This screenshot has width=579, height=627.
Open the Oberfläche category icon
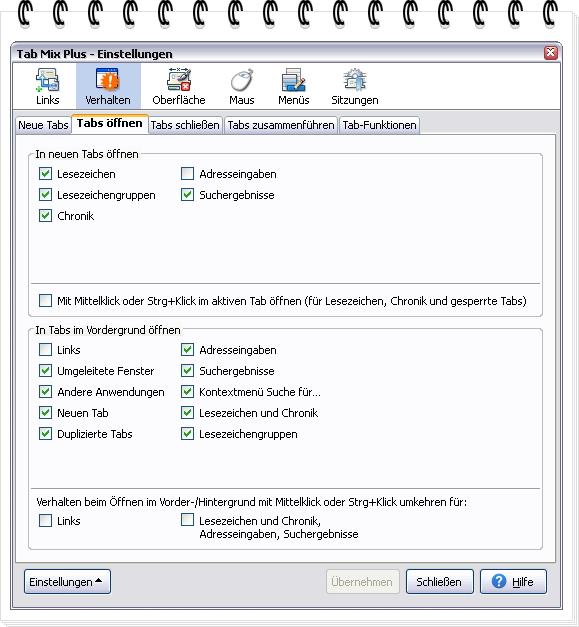click(x=179, y=86)
